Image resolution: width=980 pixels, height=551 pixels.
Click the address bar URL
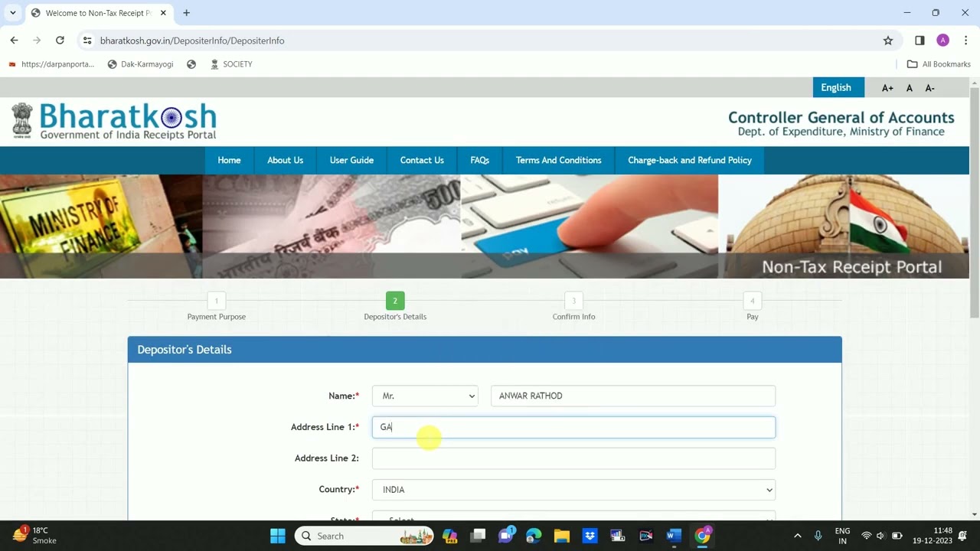[x=192, y=41]
